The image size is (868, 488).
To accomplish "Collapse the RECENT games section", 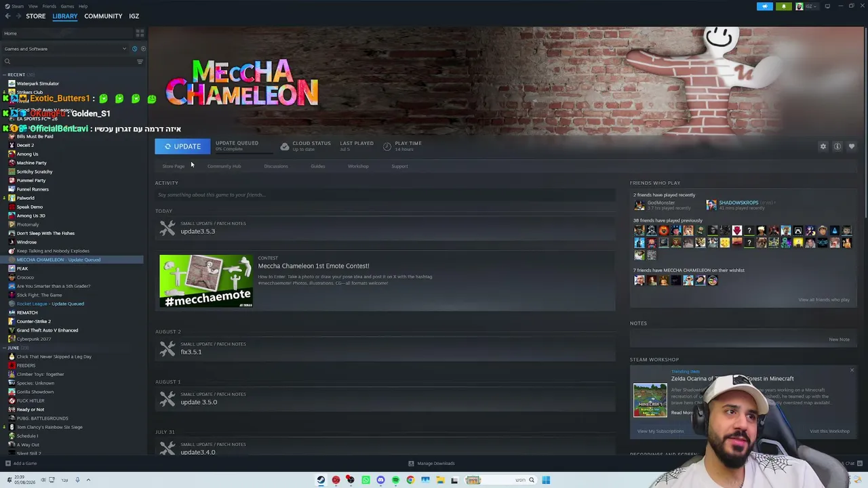I will click(x=4, y=75).
